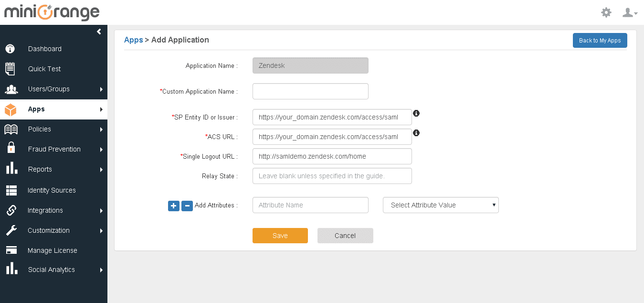Screen dimensions: 644x303
Task: Click the minus icon to remove an attribute
Action: (187, 206)
